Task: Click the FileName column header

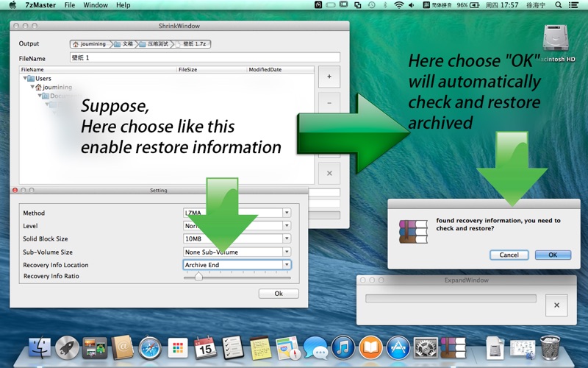Action: [98, 69]
